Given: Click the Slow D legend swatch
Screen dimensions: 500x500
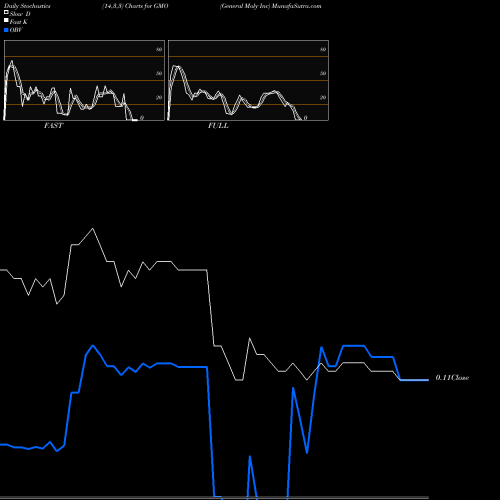Looking at the screenshot, I should [x=6, y=12].
